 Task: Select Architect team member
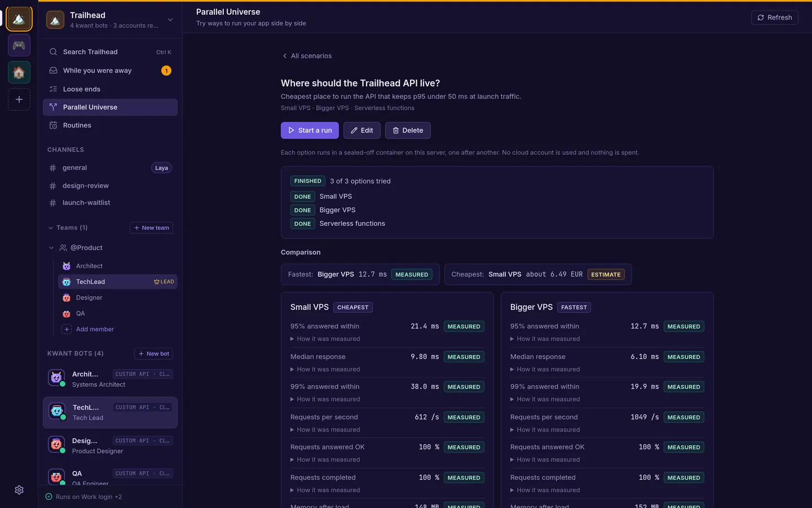117,266
